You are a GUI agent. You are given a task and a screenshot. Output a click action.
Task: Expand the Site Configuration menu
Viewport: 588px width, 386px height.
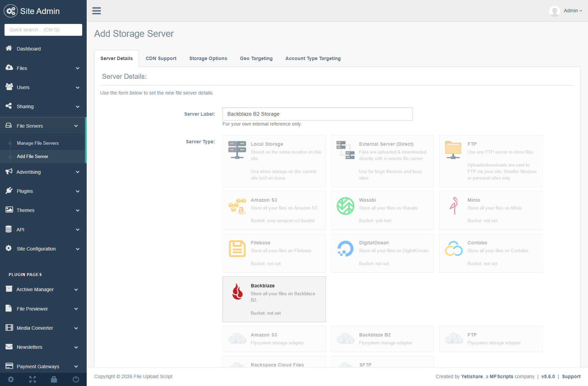43,249
